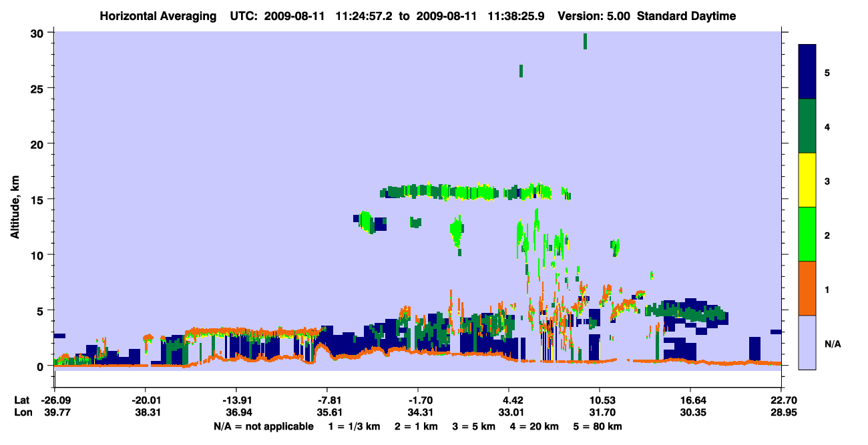The height and width of the screenshot is (445, 868).
Task: Click the colorbar label '3'
Action: [x=827, y=181]
